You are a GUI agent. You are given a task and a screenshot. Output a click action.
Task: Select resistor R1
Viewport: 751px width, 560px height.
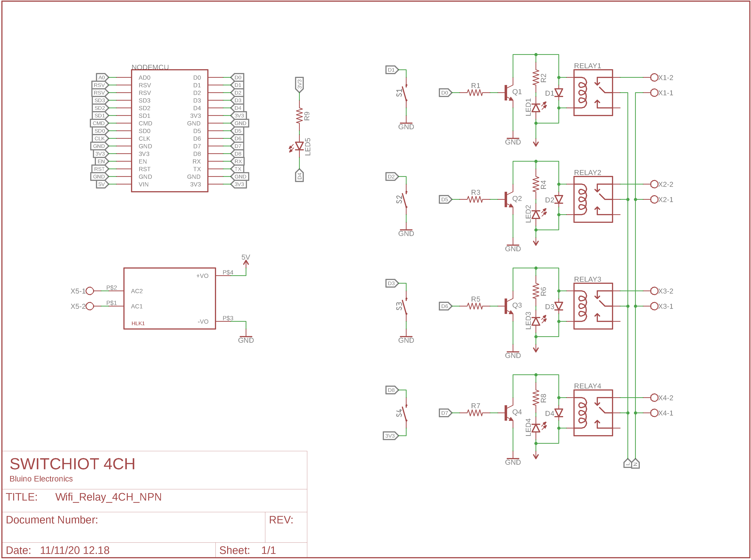point(475,93)
